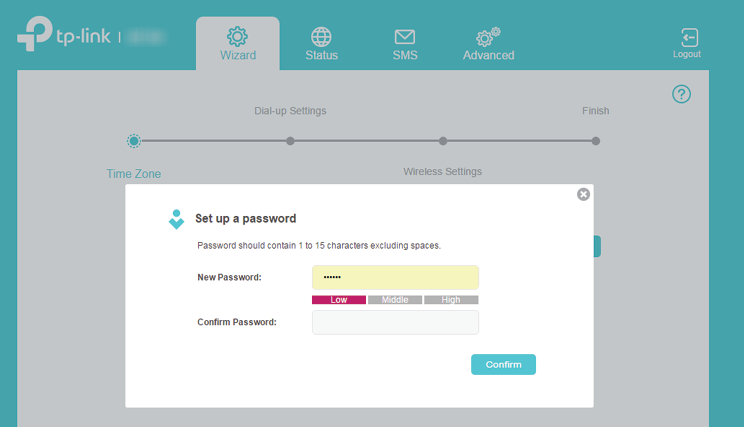This screenshot has width=744, height=427.
Task: Select the Time Zone step marker
Action: coord(134,141)
